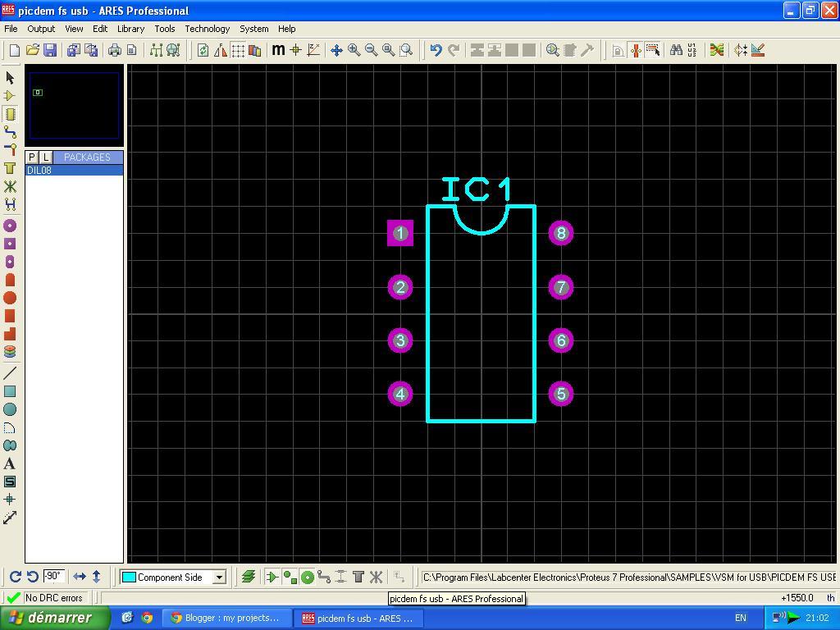Pick the 2D box drawing tool
This screenshot has height=630, width=840.
[10, 391]
